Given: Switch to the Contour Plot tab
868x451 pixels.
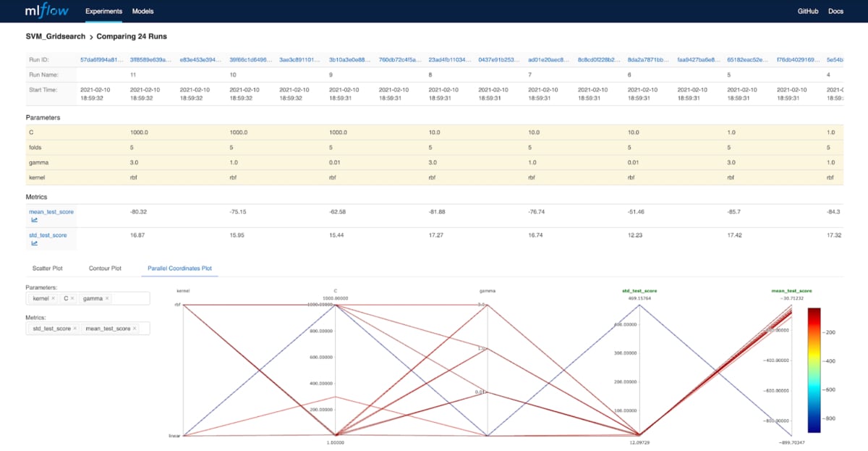Looking at the screenshot, I should [x=105, y=269].
